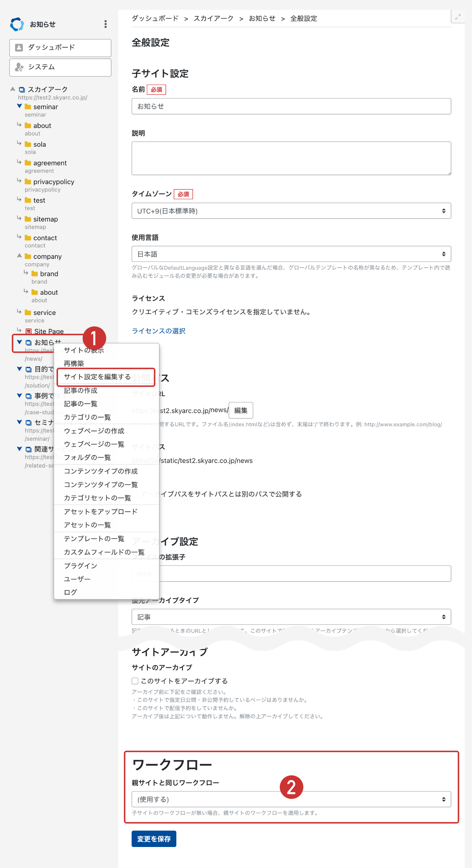Click the contact folder icon
The height and width of the screenshot is (868, 472).
coord(28,238)
